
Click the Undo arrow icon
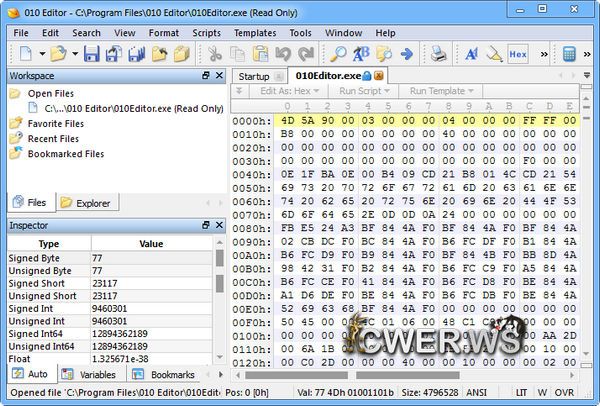[x=283, y=54]
